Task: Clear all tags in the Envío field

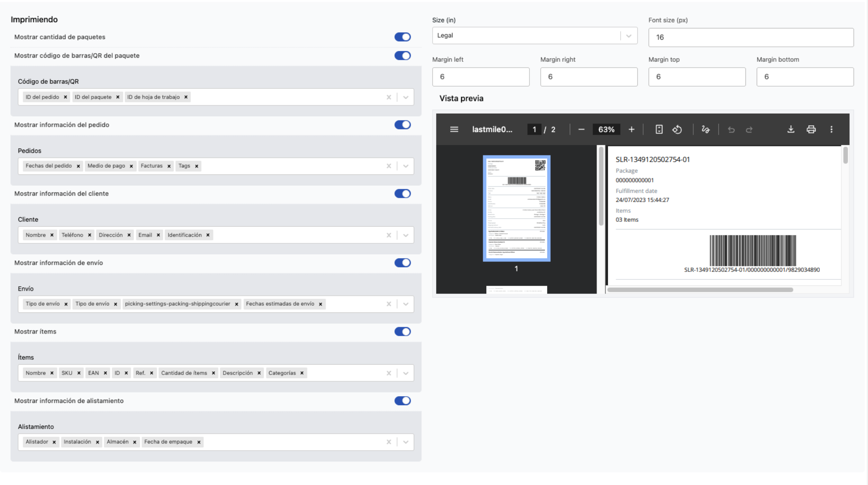Action: (x=388, y=304)
